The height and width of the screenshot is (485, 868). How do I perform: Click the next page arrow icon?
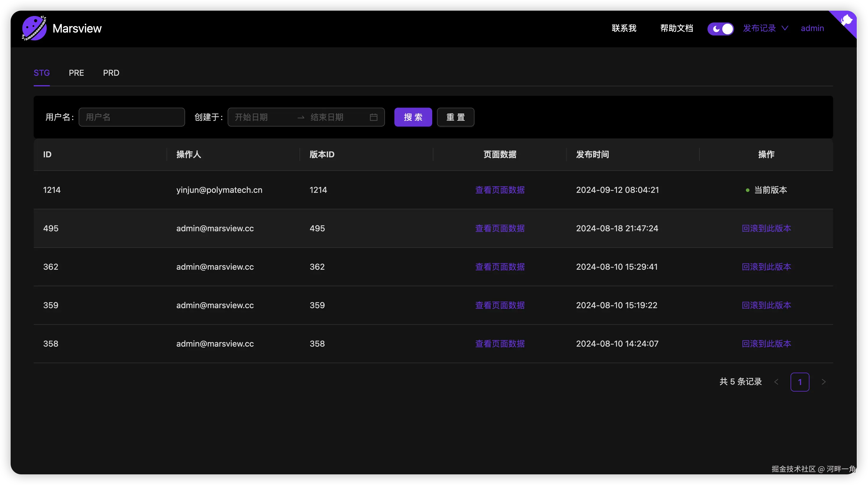coord(824,382)
